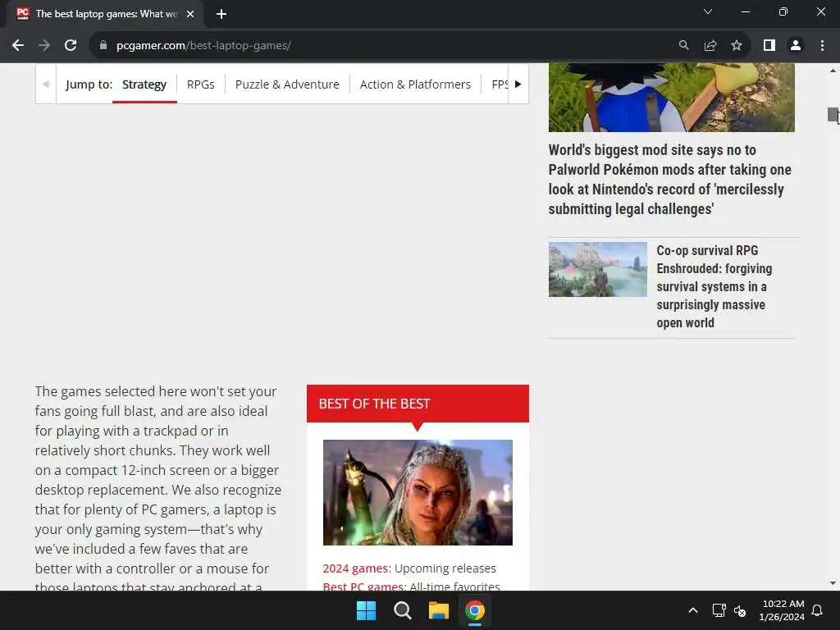Image resolution: width=840 pixels, height=630 pixels.
Task: View site information via the padlock icon
Action: (103, 46)
